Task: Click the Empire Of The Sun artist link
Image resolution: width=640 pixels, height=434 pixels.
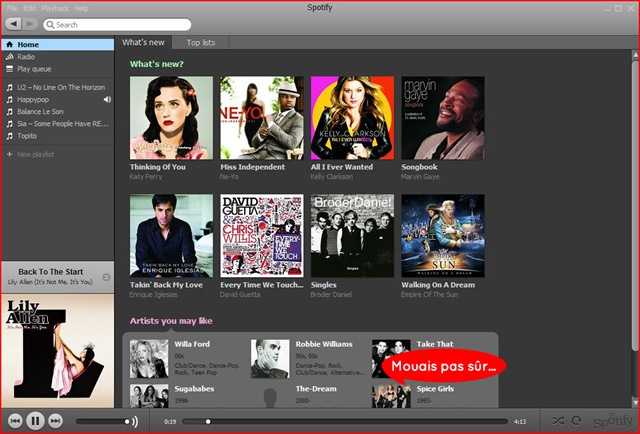Action: pos(429,295)
